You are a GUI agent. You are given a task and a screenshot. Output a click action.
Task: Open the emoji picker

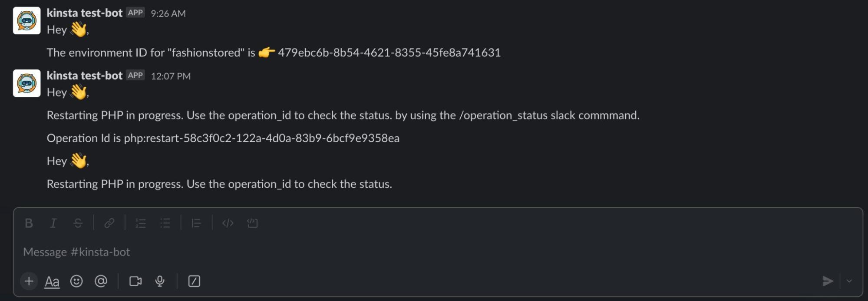[77, 281]
